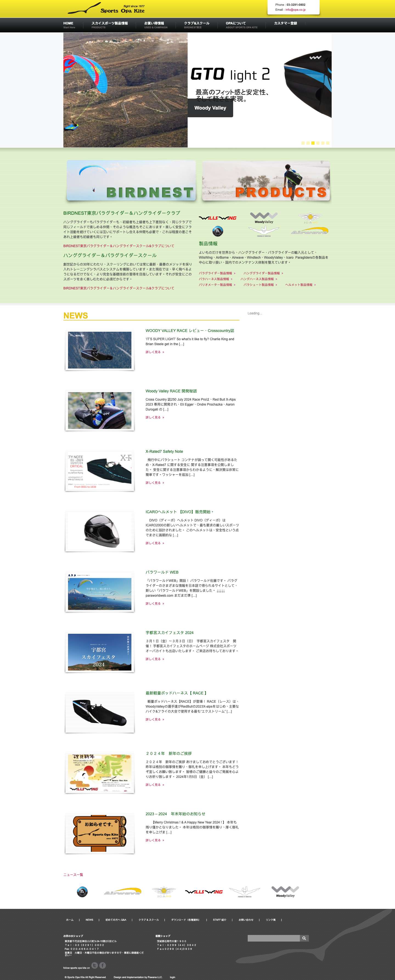Click the 宇都宮スカイフェスタ 2024 poster thumbnail
This screenshot has height=980, width=395.
(100, 652)
